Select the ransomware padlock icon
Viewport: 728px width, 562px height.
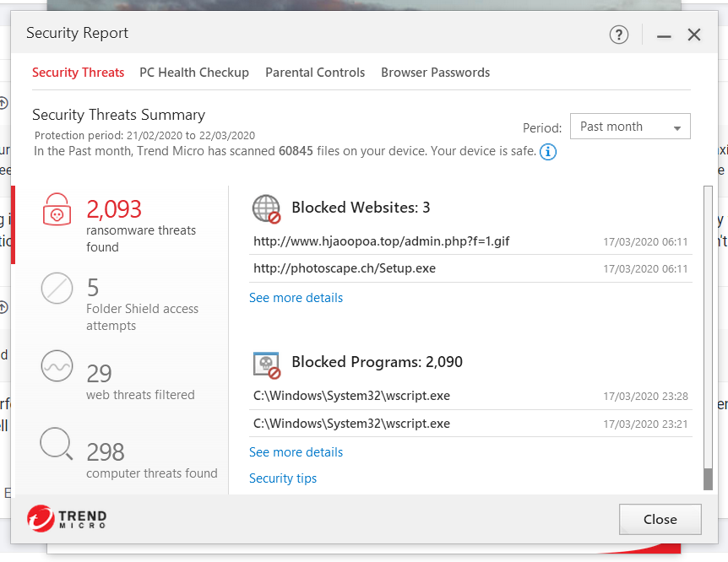(x=57, y=209)
